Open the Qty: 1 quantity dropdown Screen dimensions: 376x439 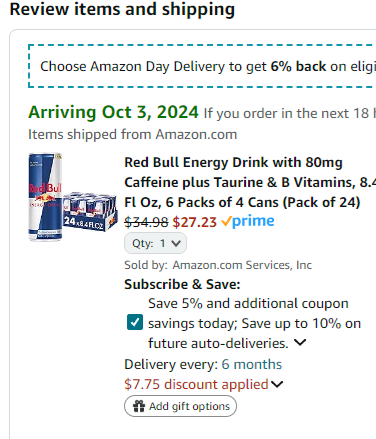click(155, 243)
